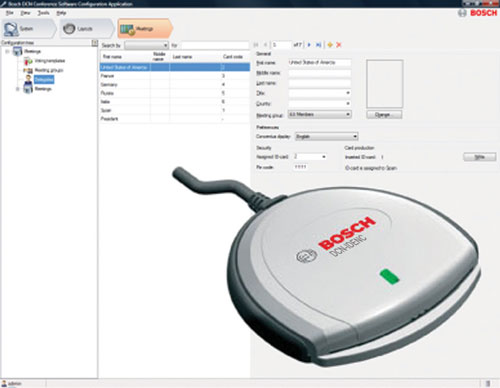Select the France delegate row
Screen dimensions: 500x388
[175, 76]
